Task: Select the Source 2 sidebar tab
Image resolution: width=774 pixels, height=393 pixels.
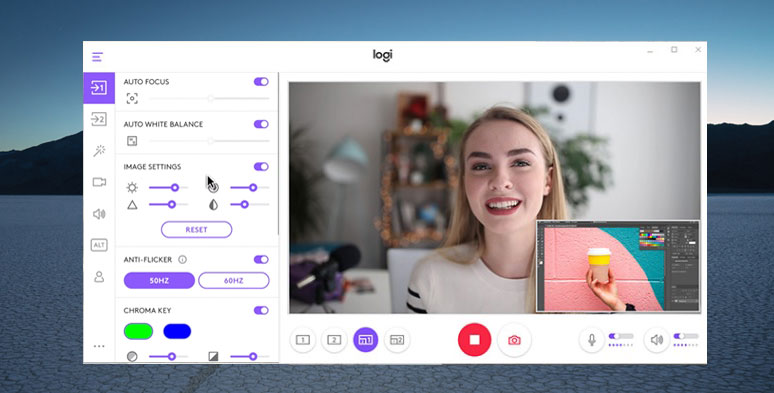Action: pyautogui.click(x=99, y=119)
